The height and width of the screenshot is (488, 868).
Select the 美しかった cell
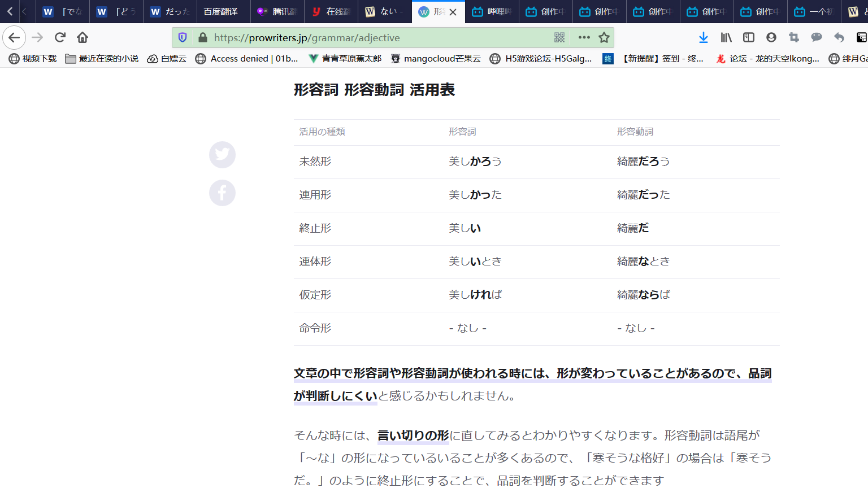pos(475,195)
